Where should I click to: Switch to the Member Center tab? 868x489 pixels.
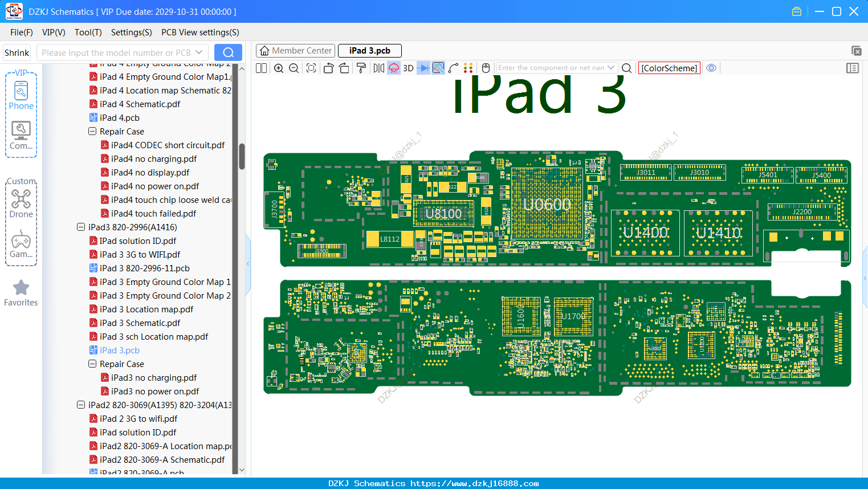click(x=295, y=51)
